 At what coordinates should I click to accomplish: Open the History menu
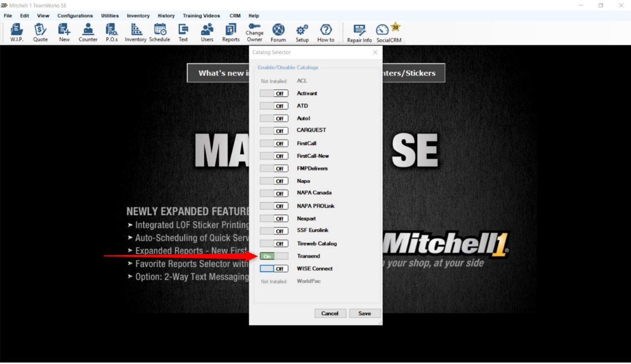tap(166, 16)
